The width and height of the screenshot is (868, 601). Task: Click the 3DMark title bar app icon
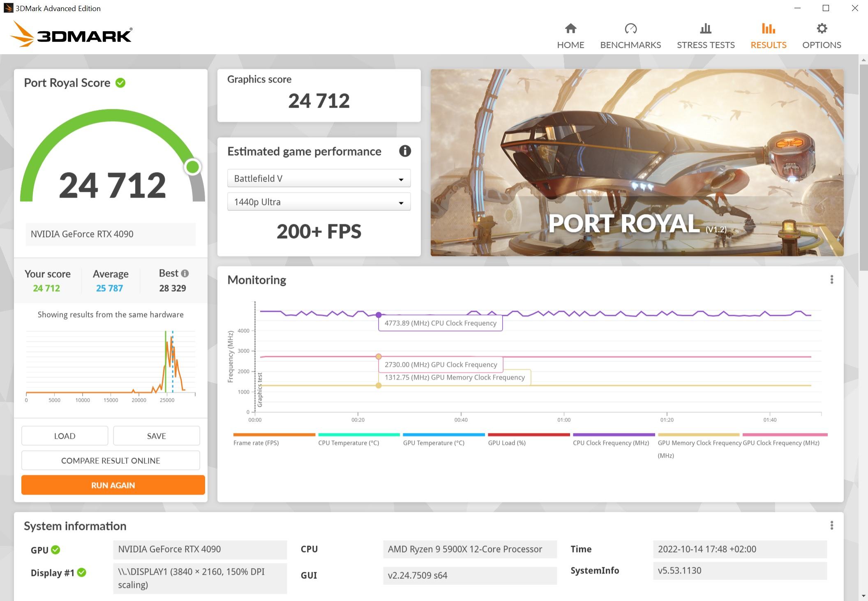(x=8, y=8)
